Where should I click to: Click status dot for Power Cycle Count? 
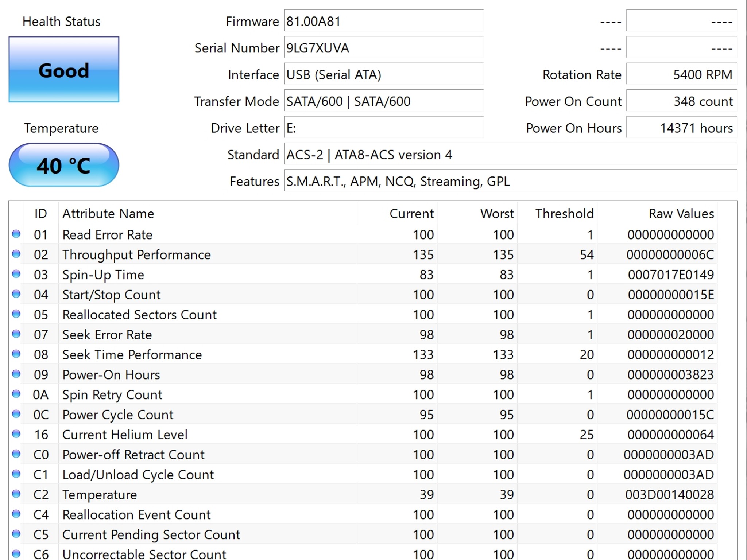(16, 414)
